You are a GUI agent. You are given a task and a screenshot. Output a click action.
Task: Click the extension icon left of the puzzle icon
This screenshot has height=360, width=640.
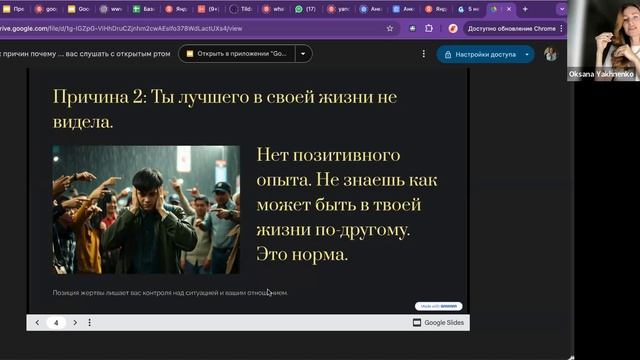point(412,29)
